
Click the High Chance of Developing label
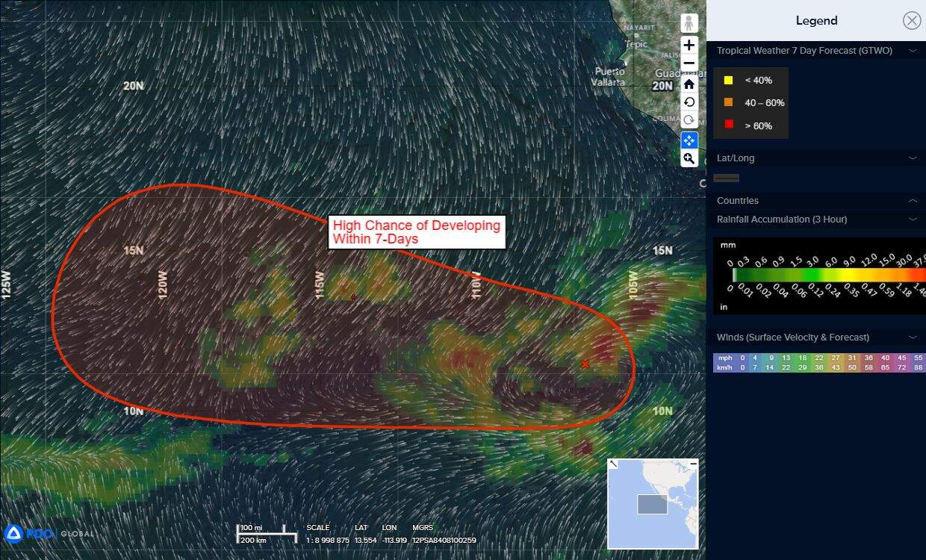(417, 232)
